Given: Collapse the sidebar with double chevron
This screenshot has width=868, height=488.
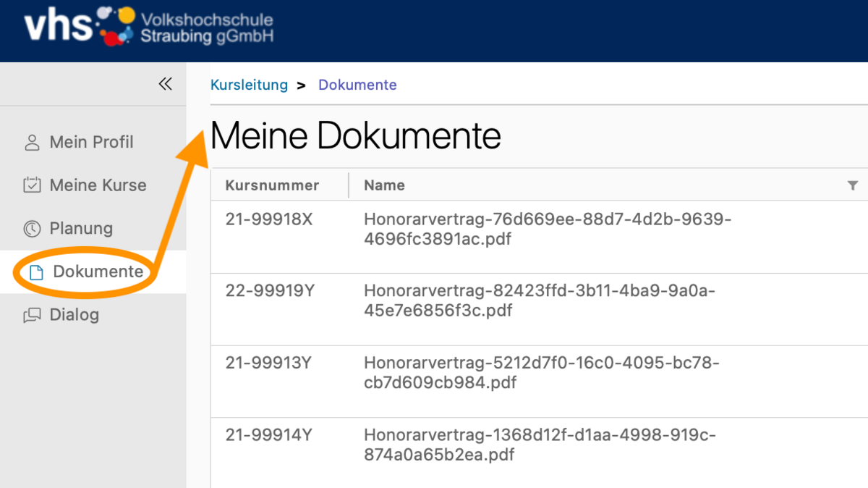Looking at the screenshot, I should [x=166, y=84].
